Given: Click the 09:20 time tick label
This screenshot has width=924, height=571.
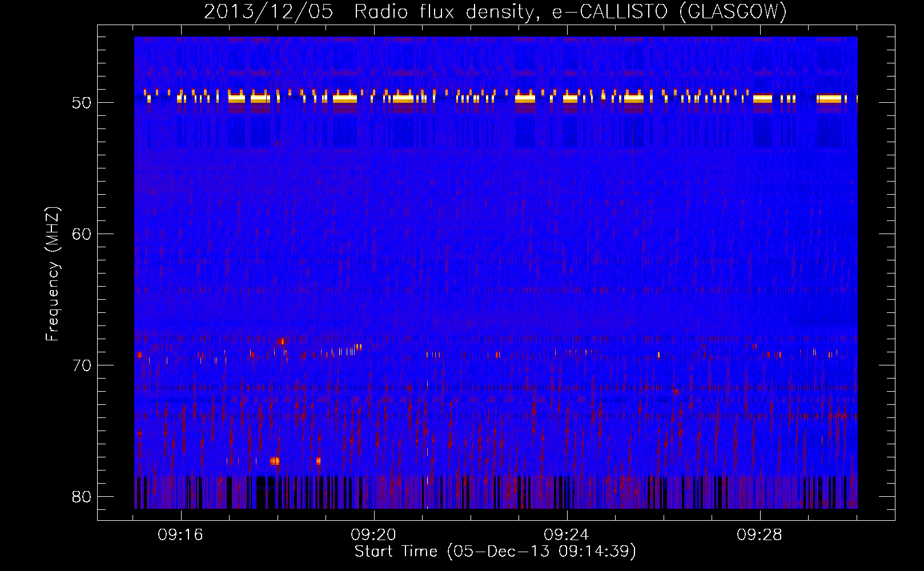Looking at the screenshot, I should coord(374,535).
